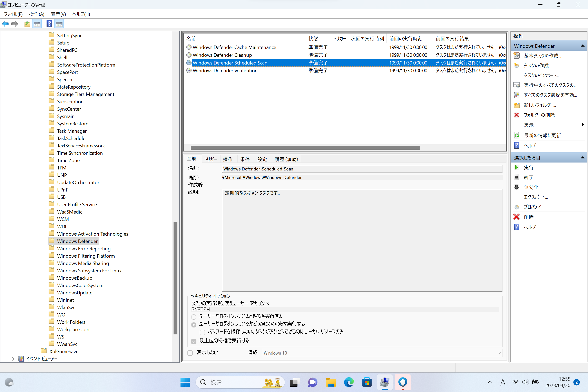Expand the イベント ビューアー tree node
Screen dimensions: 588x392
click(13, 359)
